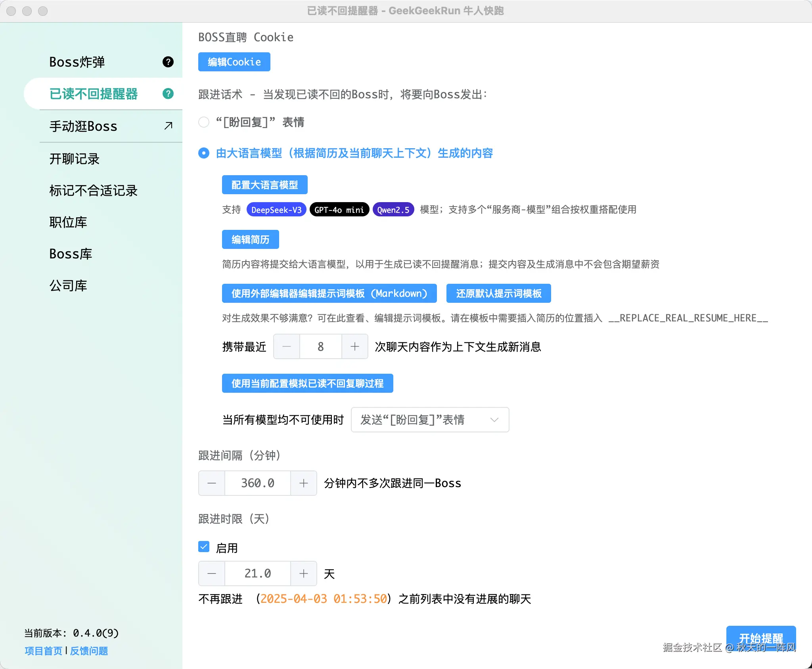Image resolution: width=812 pixels, height=669 pixels.
Task: Click the 编辑Cookie button
Action: pyautogui.click(x=234, y=62)
